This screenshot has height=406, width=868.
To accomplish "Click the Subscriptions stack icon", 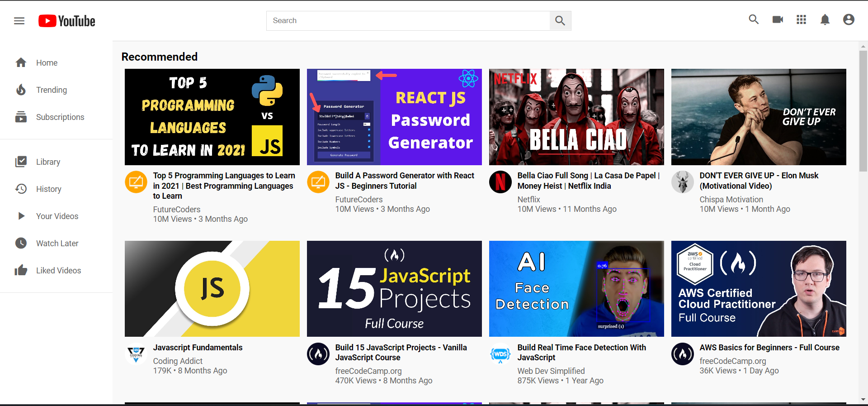I will click(x=21, y=117).
